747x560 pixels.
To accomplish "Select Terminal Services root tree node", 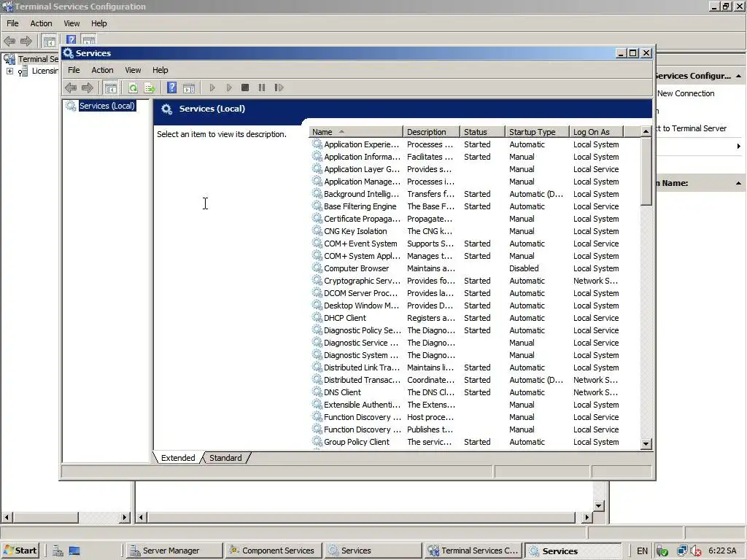I will click(38, 59).
